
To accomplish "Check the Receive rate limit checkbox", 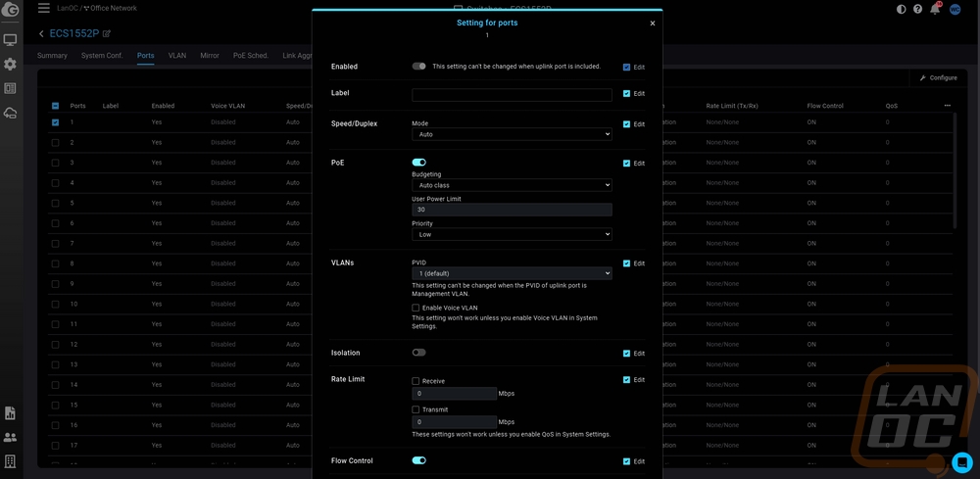I will (x=416, y=381).
